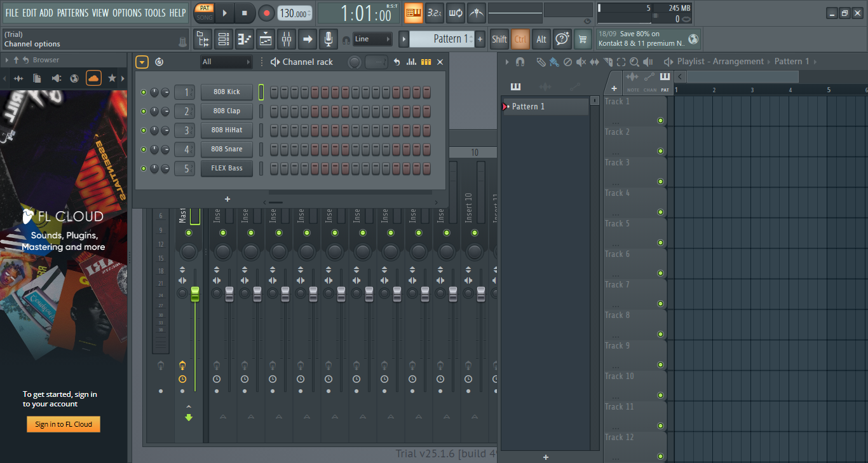Click the Master track volume fader
Viewport: 868px width, 463px height.
click(x=195, y=294)
